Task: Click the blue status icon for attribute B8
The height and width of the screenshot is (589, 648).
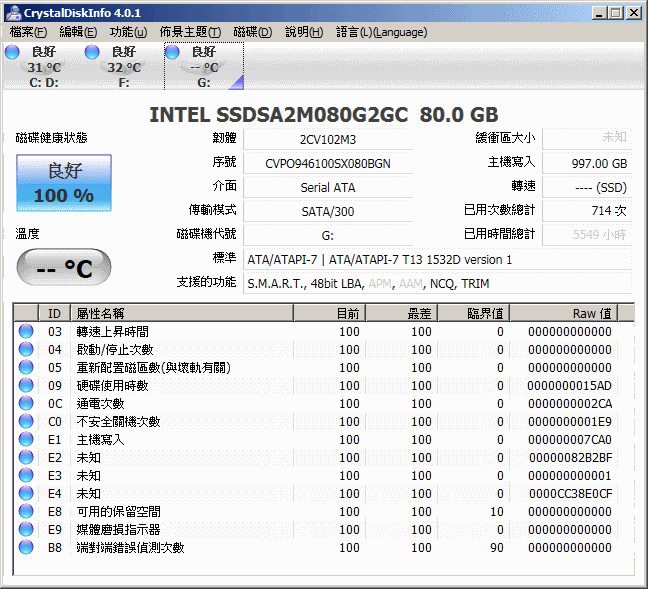Action: pyautogui.click(x=26, y=548)
